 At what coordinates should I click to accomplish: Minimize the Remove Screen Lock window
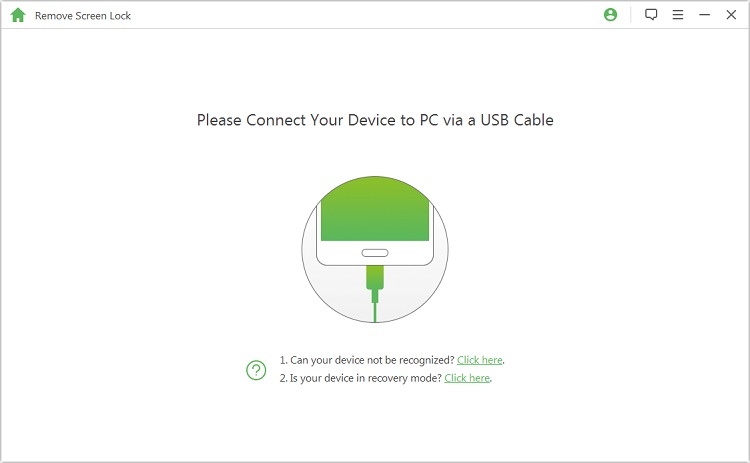[x=704, y=15]
